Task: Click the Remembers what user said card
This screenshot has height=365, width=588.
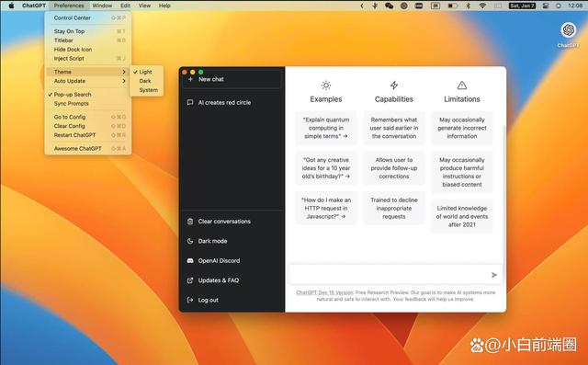Action: [394, 128]
